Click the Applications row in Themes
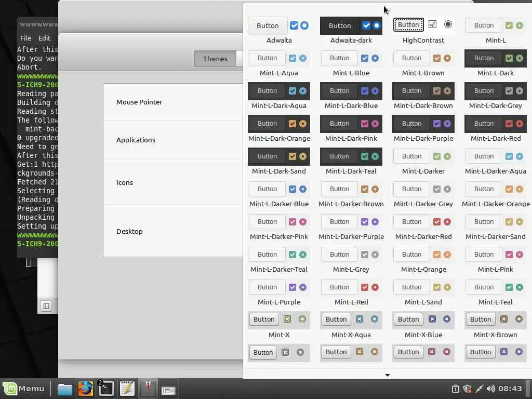 174,140
